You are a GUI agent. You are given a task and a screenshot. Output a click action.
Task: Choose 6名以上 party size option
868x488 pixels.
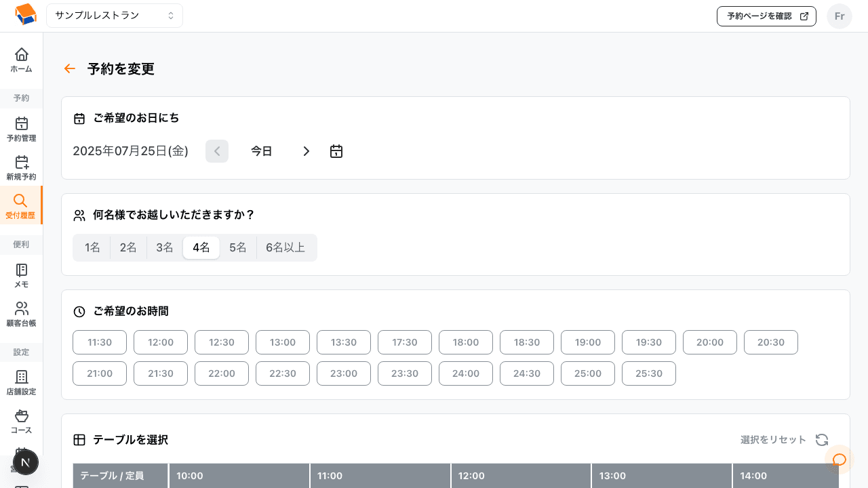point(285,247)
